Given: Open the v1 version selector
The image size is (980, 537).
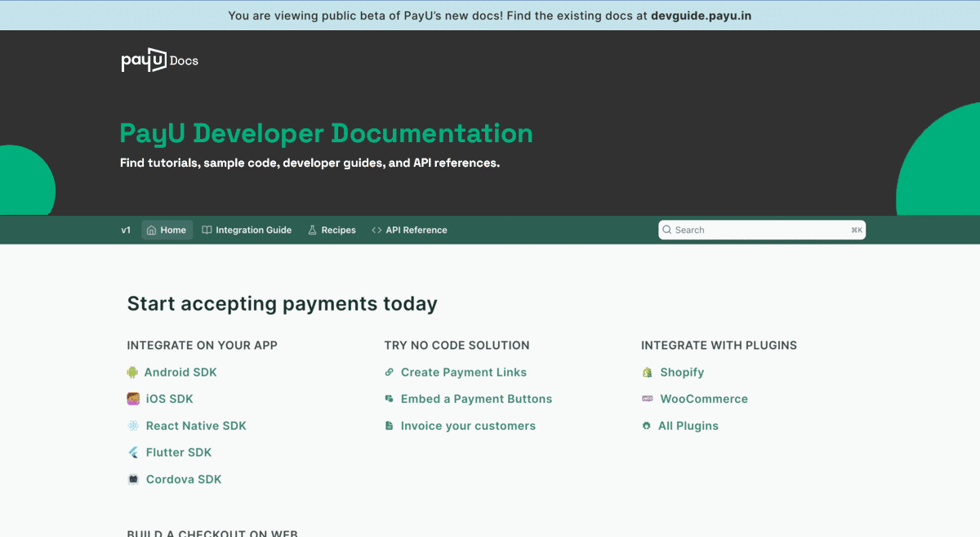Looking at the screenshot, I should 126,230.
